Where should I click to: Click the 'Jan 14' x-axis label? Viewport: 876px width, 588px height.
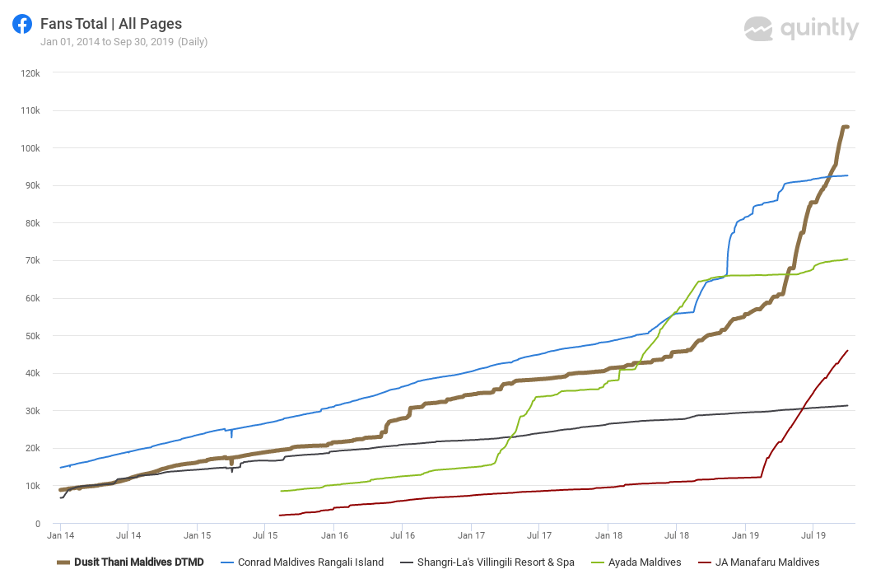(x=60, y=535)
